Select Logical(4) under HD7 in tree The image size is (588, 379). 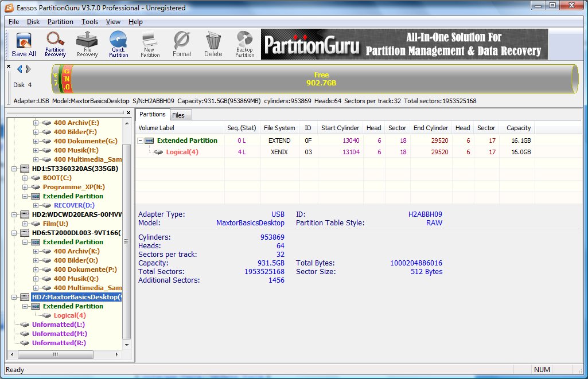(x=70, y=315)
